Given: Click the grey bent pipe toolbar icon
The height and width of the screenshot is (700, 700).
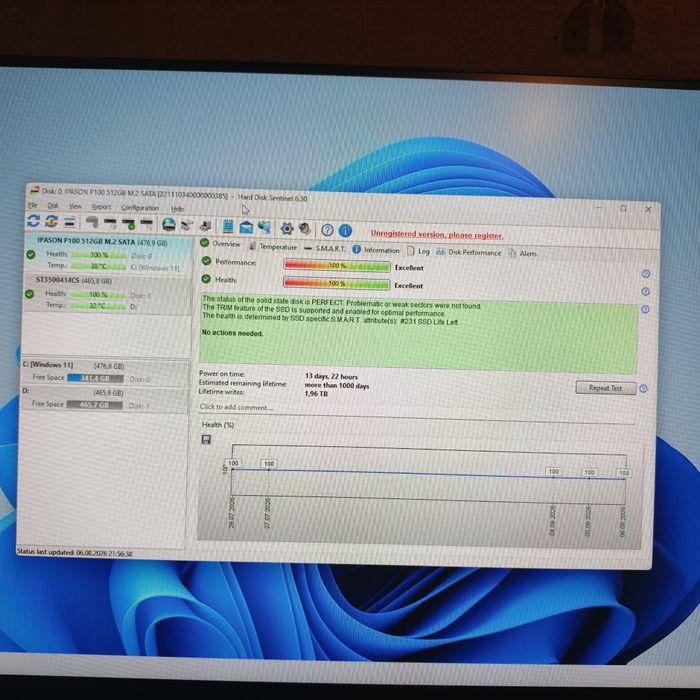Looking at the screenshot, I should (x=92, y=222).
